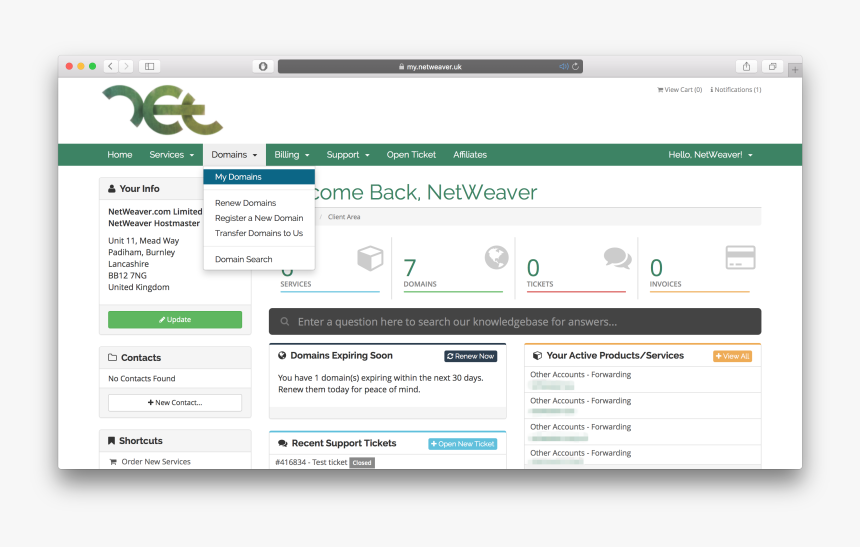Screen dimensions: 860x547
Task: Click the Closed status badge
Action: (x=362, y=463)
